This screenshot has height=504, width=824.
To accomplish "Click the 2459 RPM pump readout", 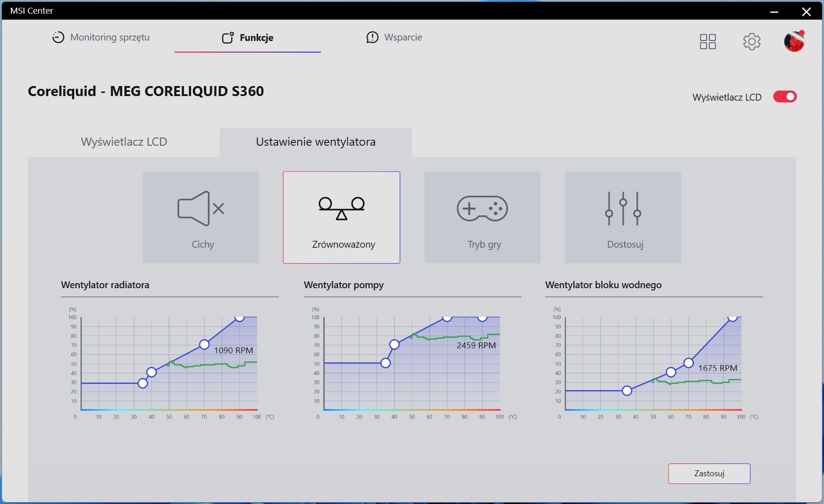I will tap(476, 345).
